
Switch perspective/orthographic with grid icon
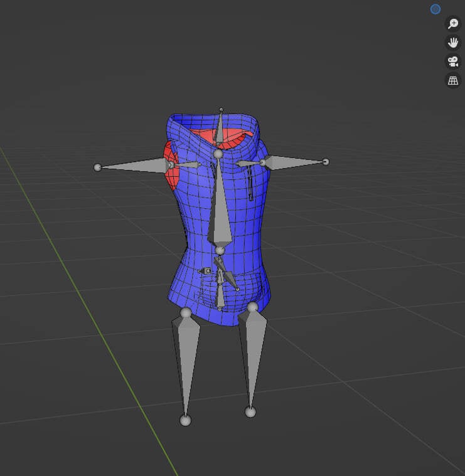[x=453, y=80]
